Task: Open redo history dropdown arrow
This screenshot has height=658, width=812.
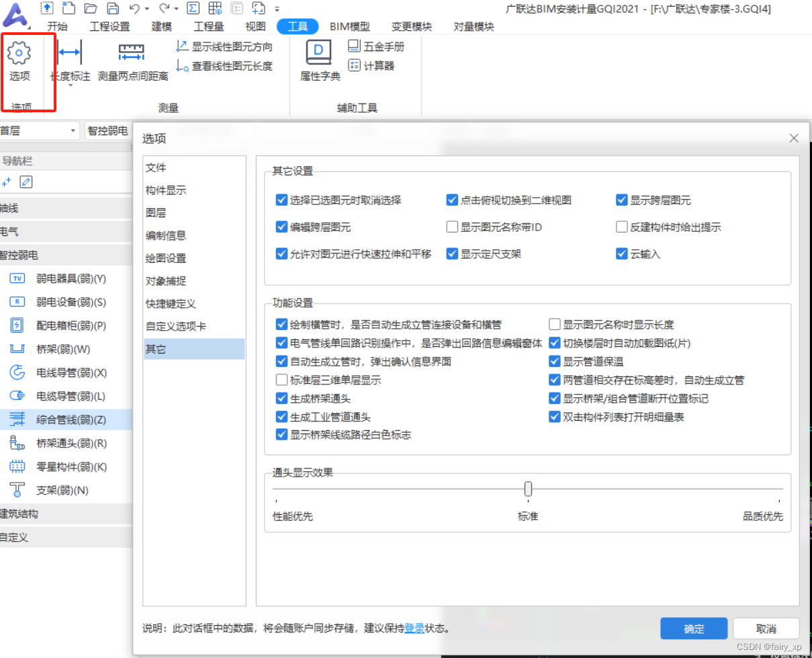Action: pyautogui.click(x=176, y=9)
